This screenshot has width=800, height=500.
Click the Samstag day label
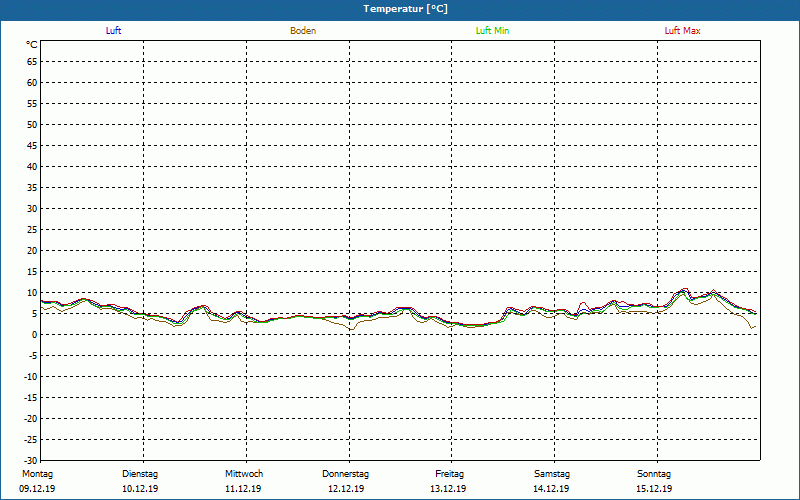pos(552,474)
